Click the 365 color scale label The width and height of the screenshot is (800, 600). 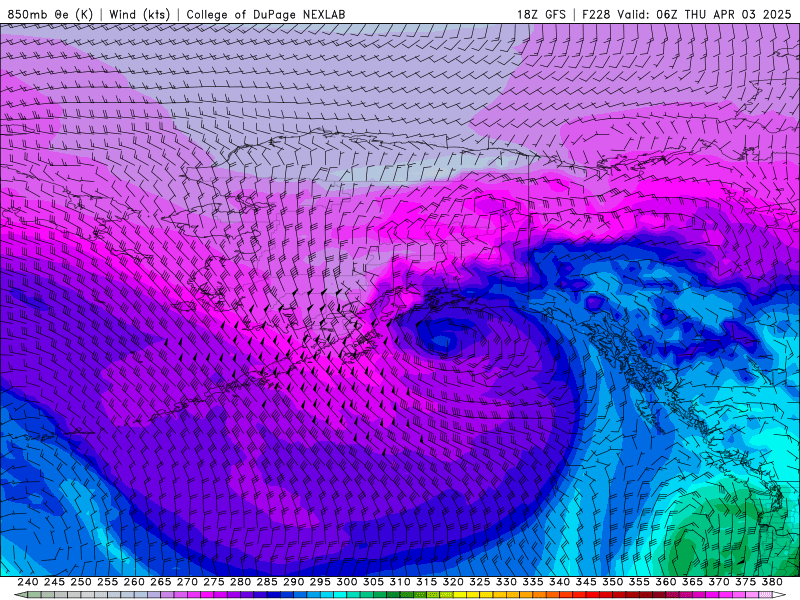[x=692, y=582]
